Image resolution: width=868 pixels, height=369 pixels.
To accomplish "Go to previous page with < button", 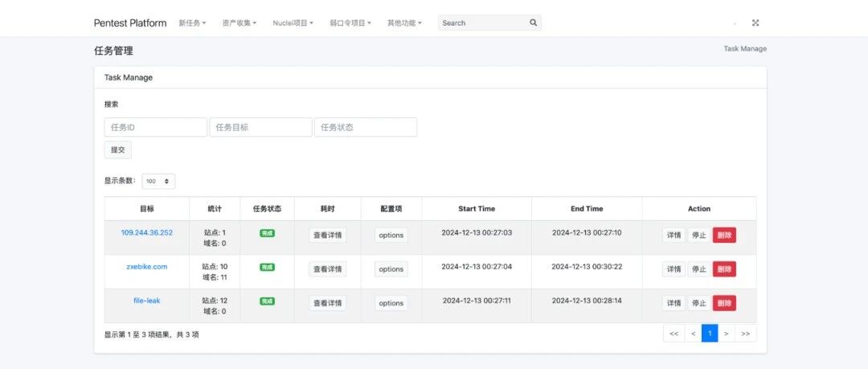I will click(x=693, y=334).
